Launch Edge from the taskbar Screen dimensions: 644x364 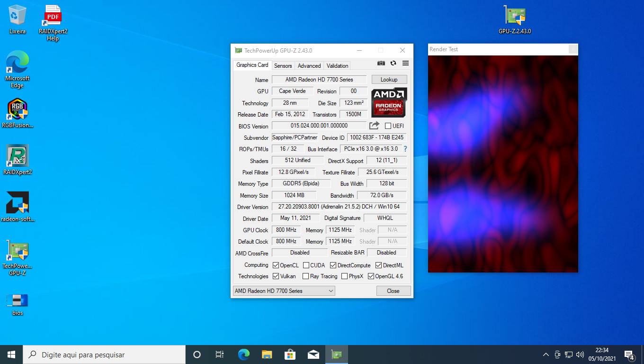pos(243,355)
